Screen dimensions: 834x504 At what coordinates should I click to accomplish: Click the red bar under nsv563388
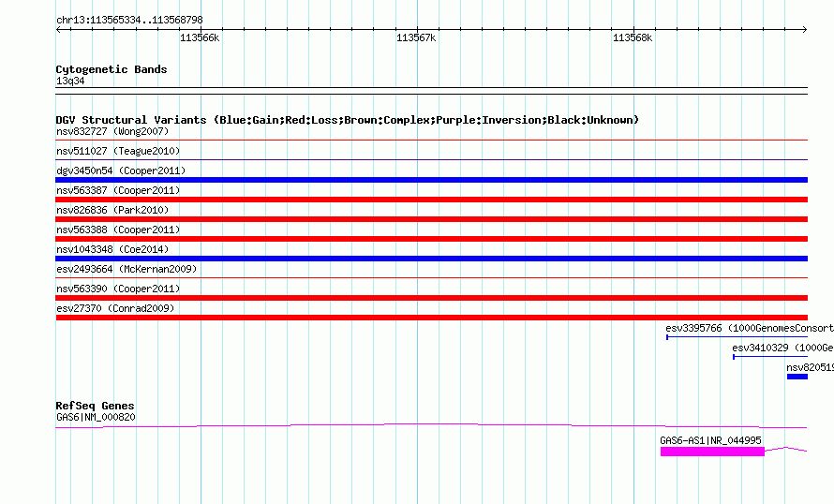[431, 239]
